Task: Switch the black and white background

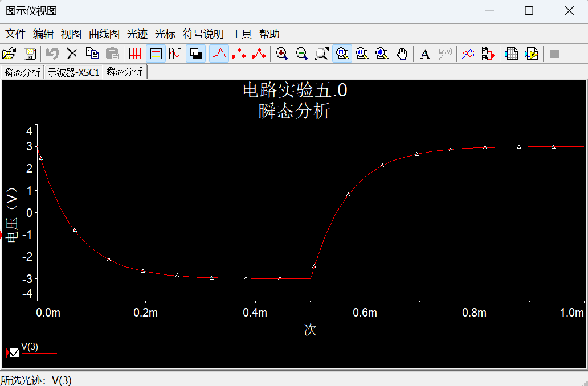Action: [x=195, y=54]
